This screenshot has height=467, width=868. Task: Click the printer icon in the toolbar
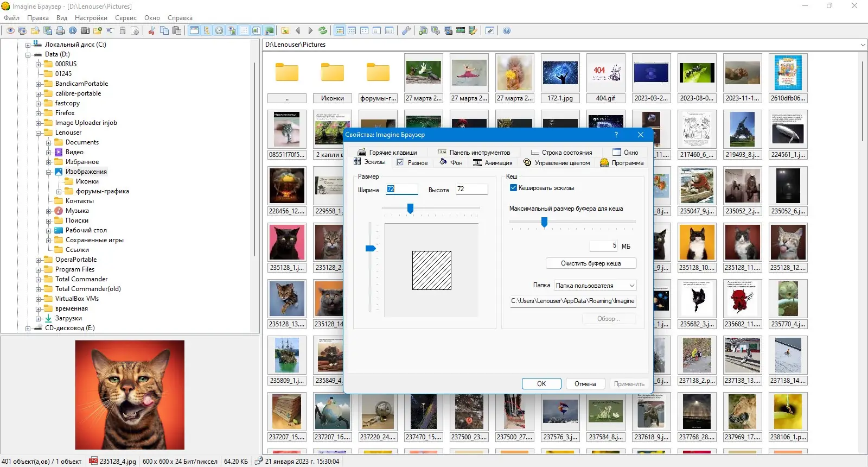[x=60, y=31]
